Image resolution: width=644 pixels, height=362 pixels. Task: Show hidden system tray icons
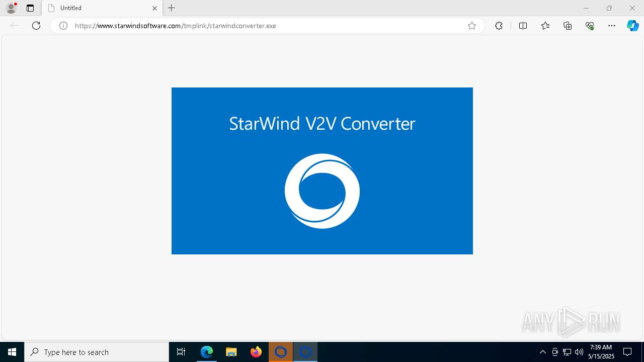[543, 352]
